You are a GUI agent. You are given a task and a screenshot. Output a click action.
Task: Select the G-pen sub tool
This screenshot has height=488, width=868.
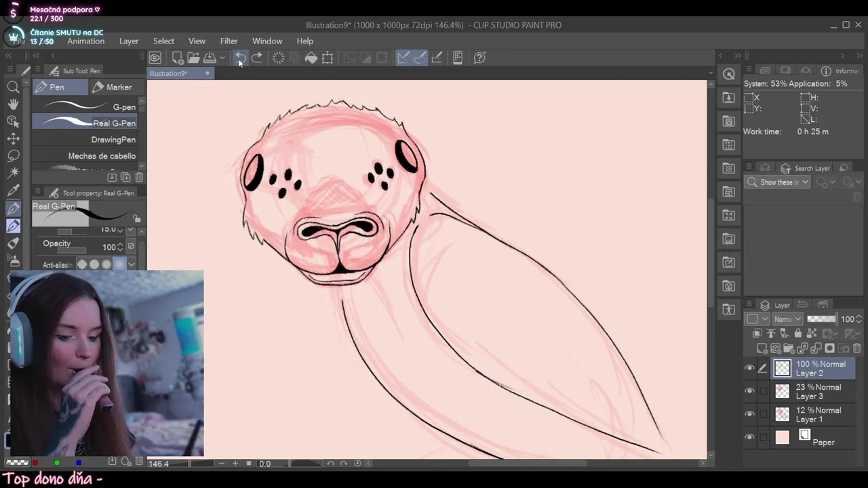[x=85, y=107]
